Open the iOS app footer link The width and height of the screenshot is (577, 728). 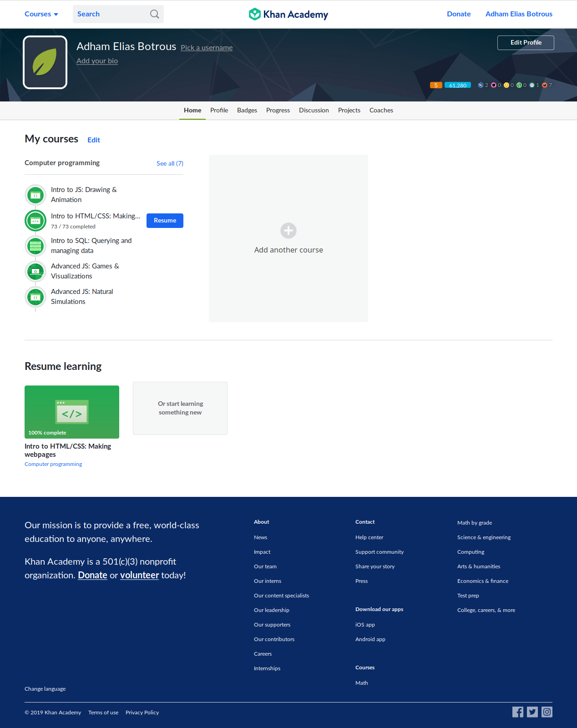[365, 625]
